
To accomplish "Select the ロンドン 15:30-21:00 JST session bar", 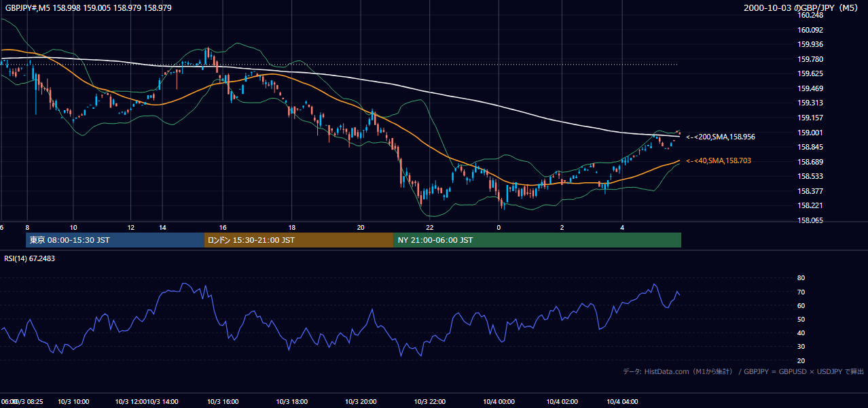I will pos(298,240).
